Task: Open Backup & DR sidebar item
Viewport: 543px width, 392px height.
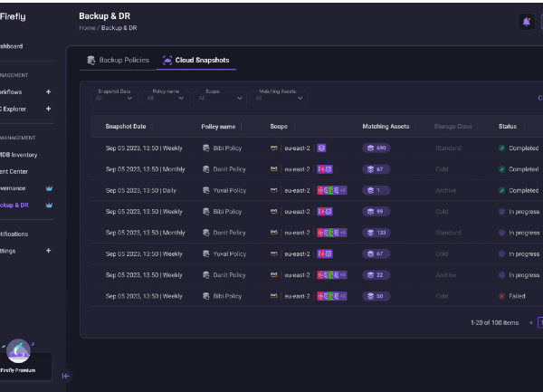Action: (x=14, y=205)
